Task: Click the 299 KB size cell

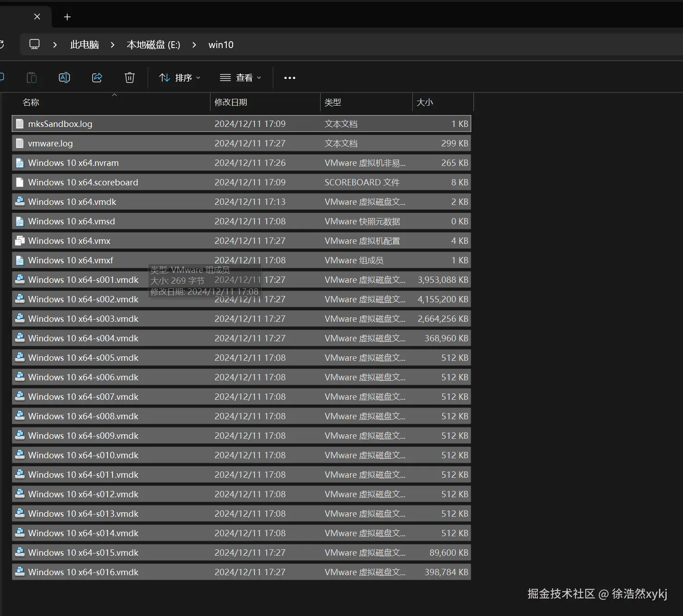Action: (x=454, y=143)
